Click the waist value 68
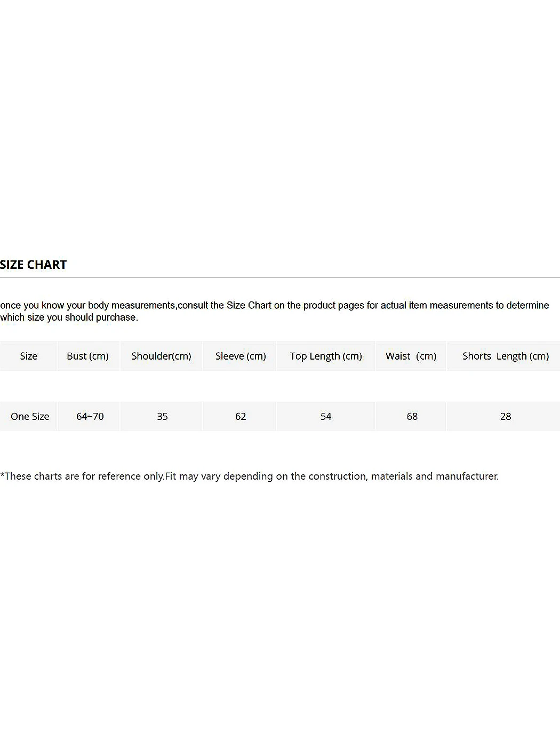The width and height of the screenshot is (560, 747). pyautogui.click(x=412, y=416)
